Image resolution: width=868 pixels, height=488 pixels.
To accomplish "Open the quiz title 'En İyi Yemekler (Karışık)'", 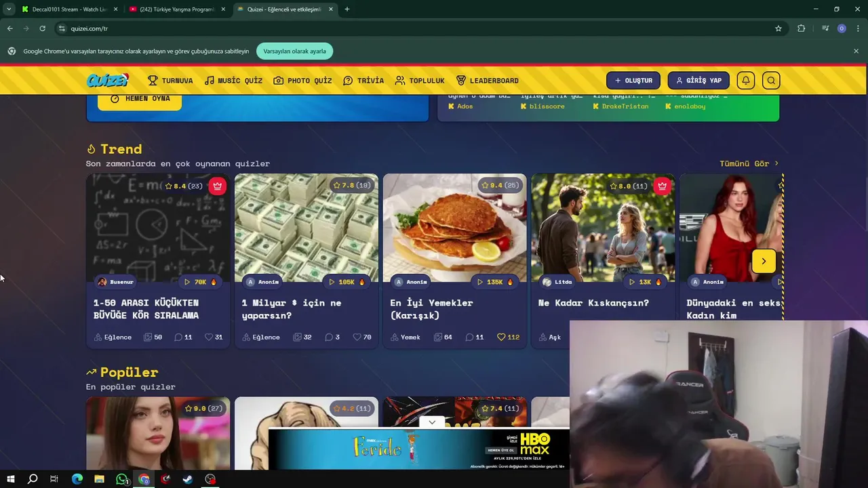I will coord(431,309).
